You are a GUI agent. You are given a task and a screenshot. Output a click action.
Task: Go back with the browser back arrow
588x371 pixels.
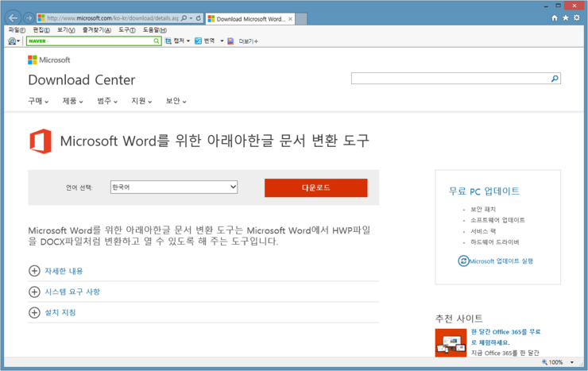[14, 18]
